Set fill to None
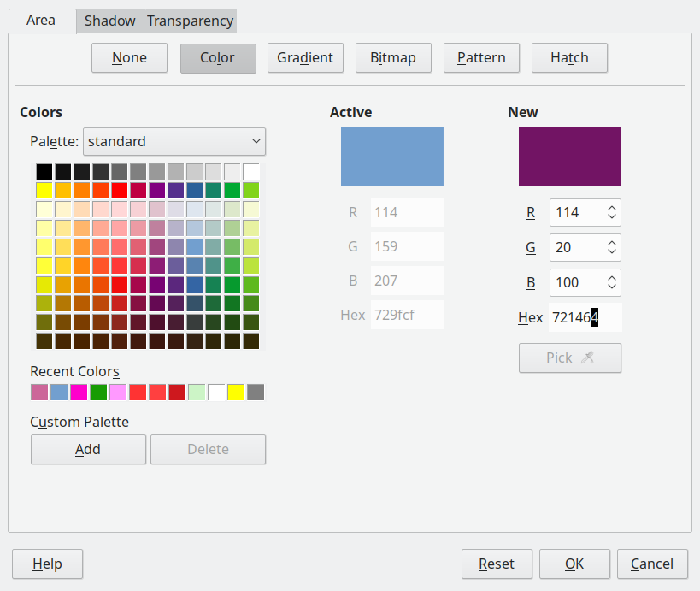700x591 pixels. click(x=129, y=57)
